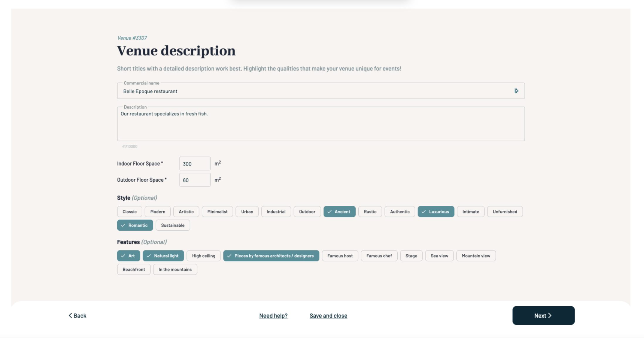644x338 pixels.
Task: Open the Need help? link
Action: 273,316
